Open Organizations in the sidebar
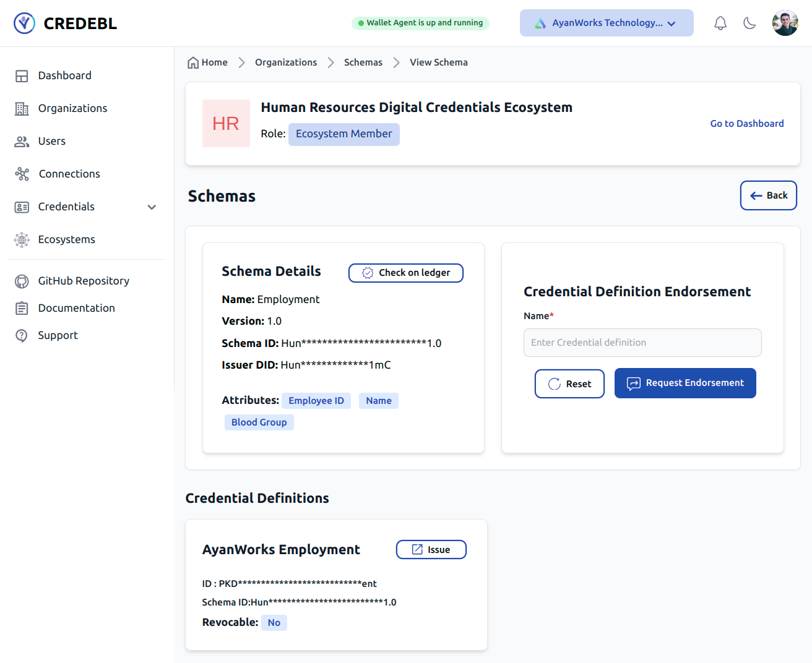Screen dimensions: 812x663 click(72, 108)
